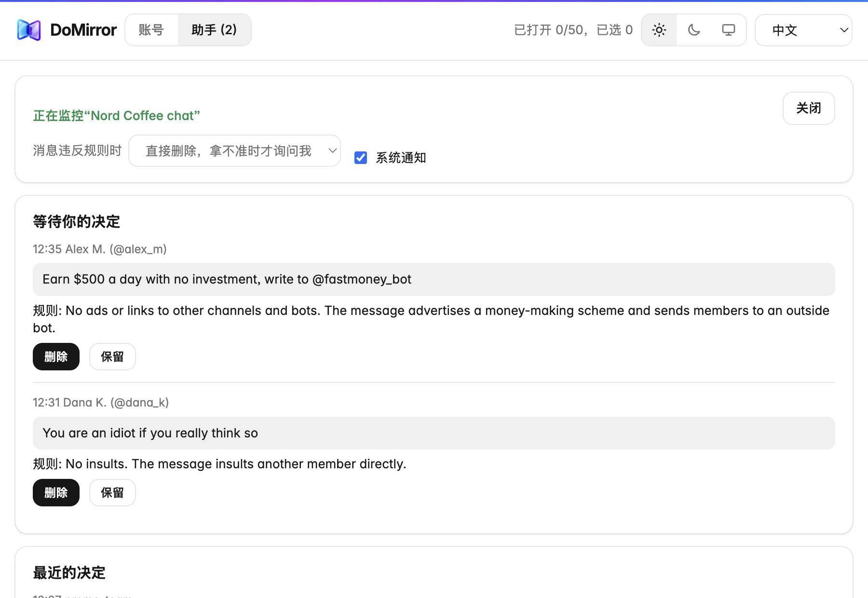Click the No ads or links rule explanation

431,319
